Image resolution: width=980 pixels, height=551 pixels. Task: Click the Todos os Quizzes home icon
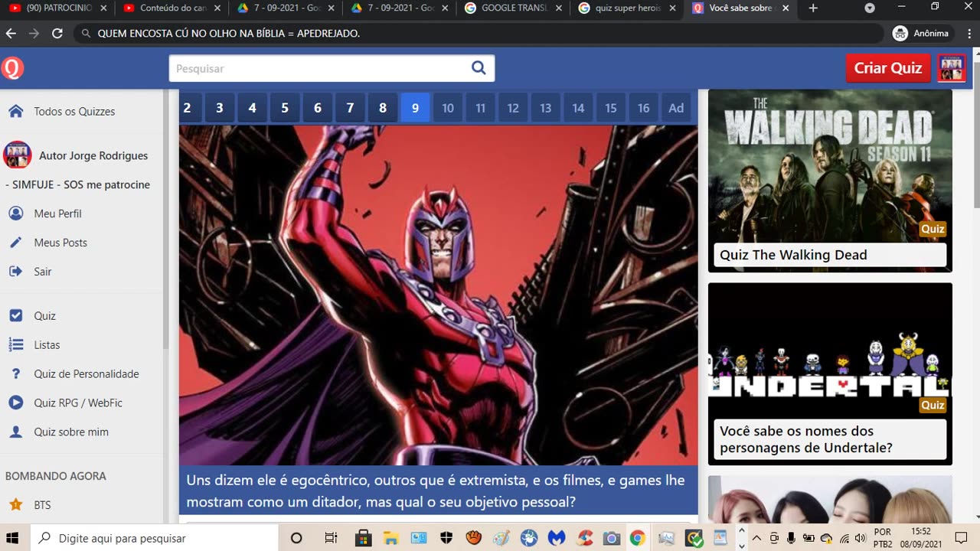15,111
